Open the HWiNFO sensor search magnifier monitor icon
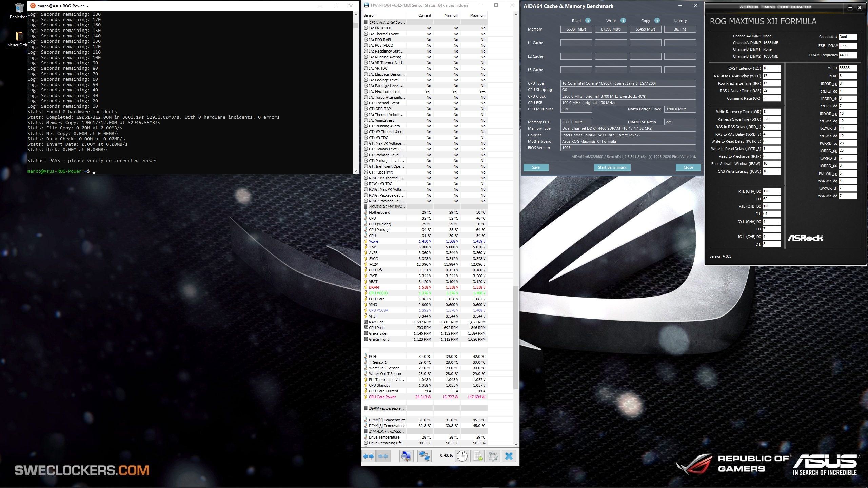This screenshot has height=488, width=868. coord(406,456)
